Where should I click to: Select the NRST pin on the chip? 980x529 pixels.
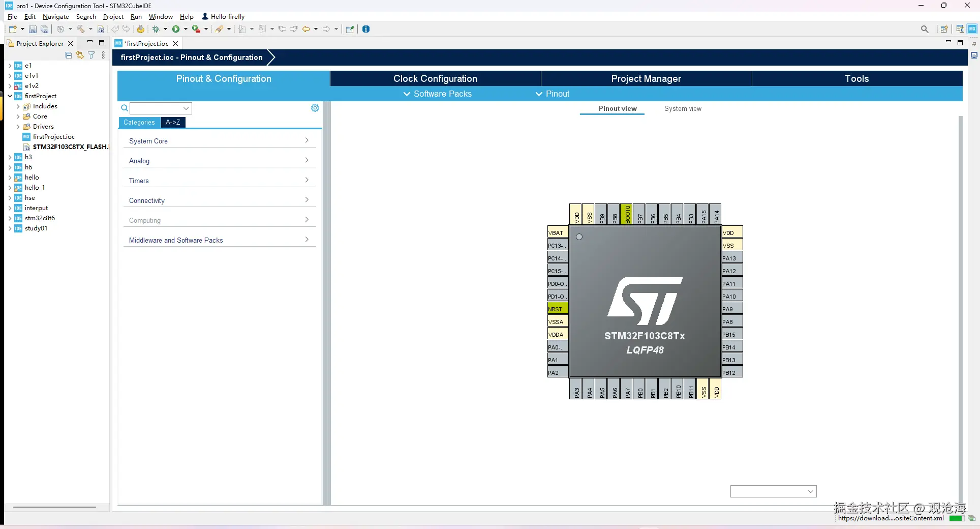[x=558, y=309]
